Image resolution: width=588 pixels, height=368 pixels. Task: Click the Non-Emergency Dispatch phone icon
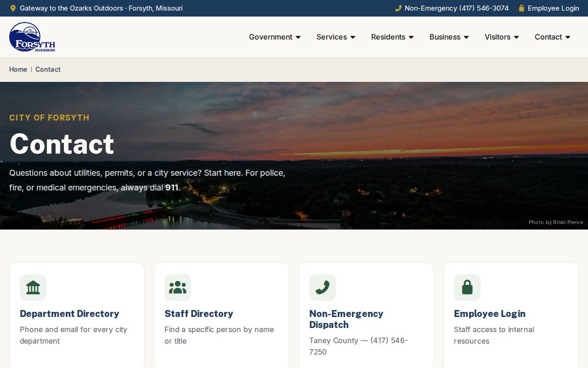(322, 287)
